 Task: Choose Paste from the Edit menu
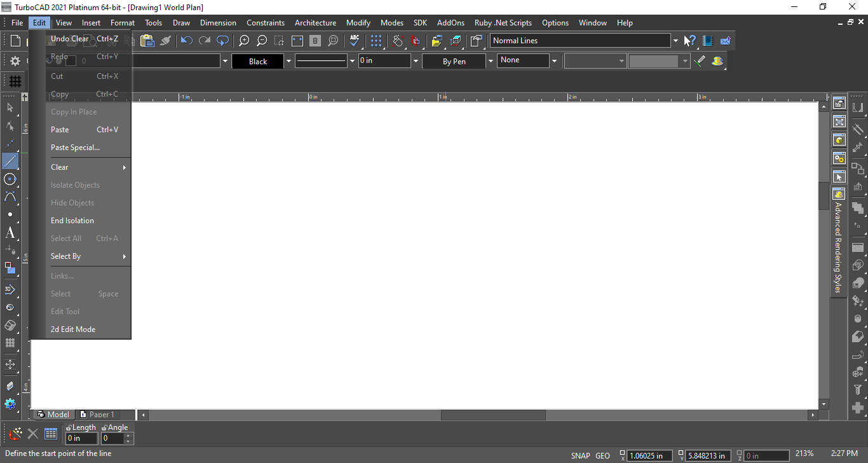pyautogui.click(x=89, y=130)
